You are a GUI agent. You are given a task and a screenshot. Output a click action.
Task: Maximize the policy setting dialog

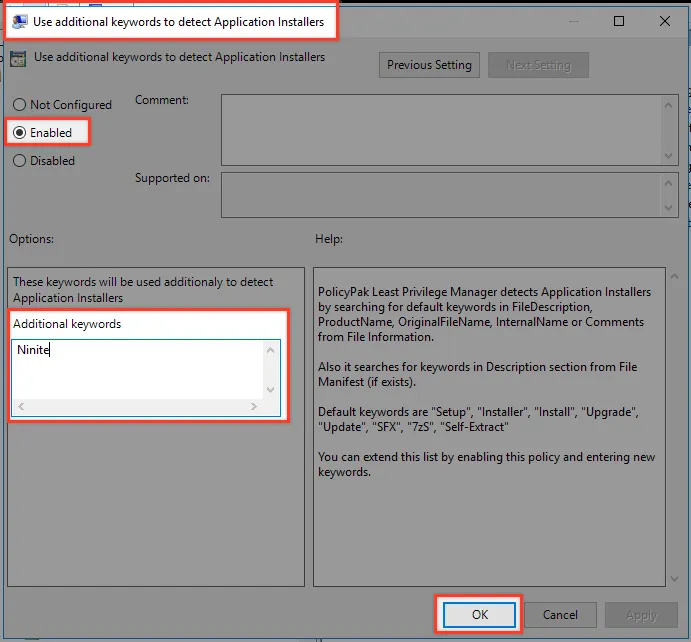click(619, 21)
